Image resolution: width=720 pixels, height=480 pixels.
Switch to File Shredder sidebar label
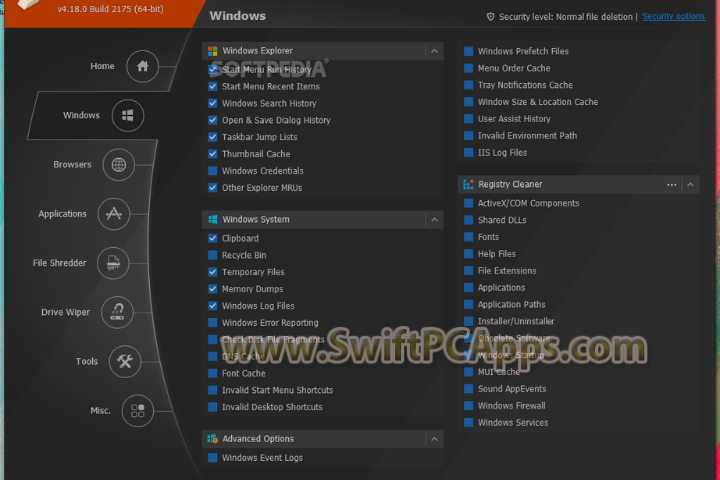click(60, 263)
